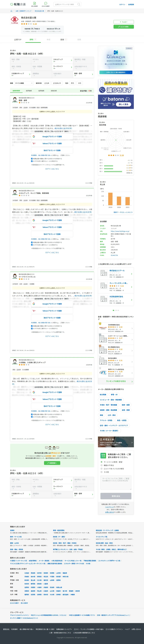Select the その他 radio option in the feedback form
The height and width of the screenshot is (644, 144).
click(x=101, y=472)
